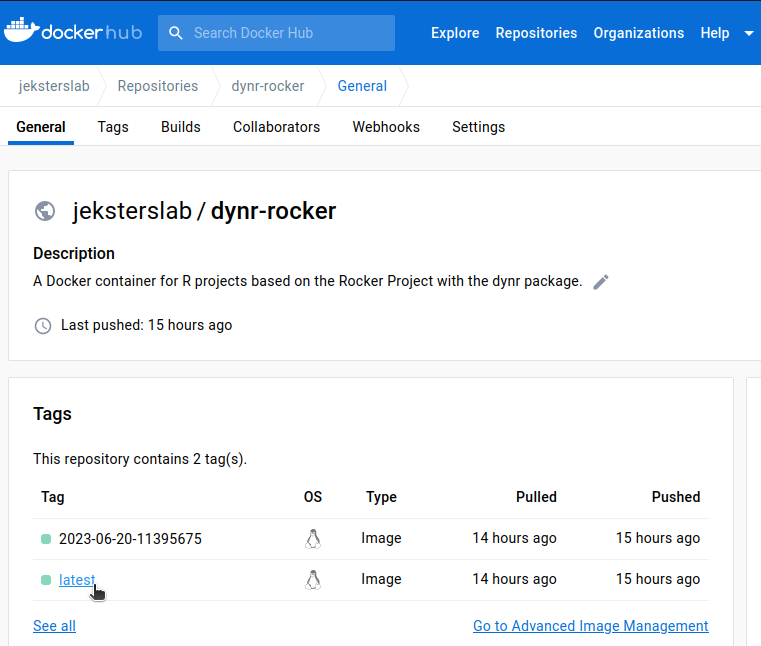Click 15 hours ago in 2023-06-20-11395675 row
The image size is (761, 646).
[658, 538]
